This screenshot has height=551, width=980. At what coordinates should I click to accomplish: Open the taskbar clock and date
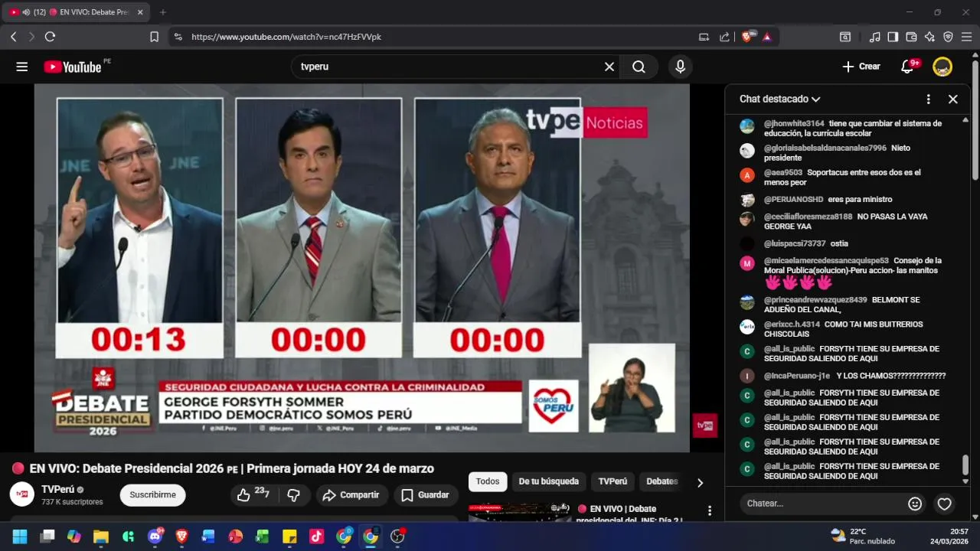pos(949,536)
